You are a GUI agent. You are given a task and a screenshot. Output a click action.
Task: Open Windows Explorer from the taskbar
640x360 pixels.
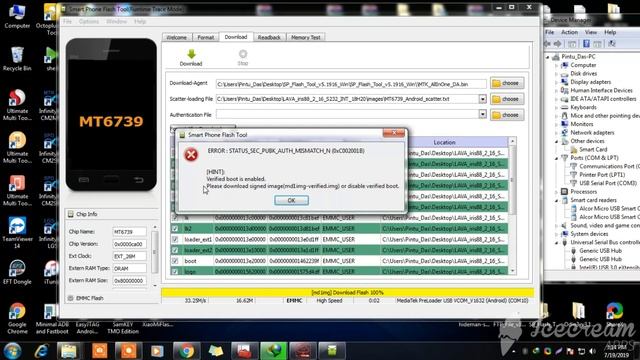click(x=69, y=351)
